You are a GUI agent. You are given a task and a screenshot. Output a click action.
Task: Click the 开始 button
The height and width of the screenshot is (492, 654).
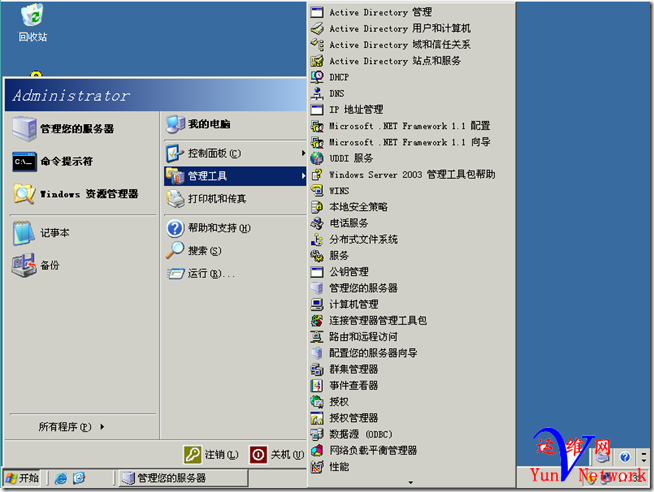coord(23,478)
